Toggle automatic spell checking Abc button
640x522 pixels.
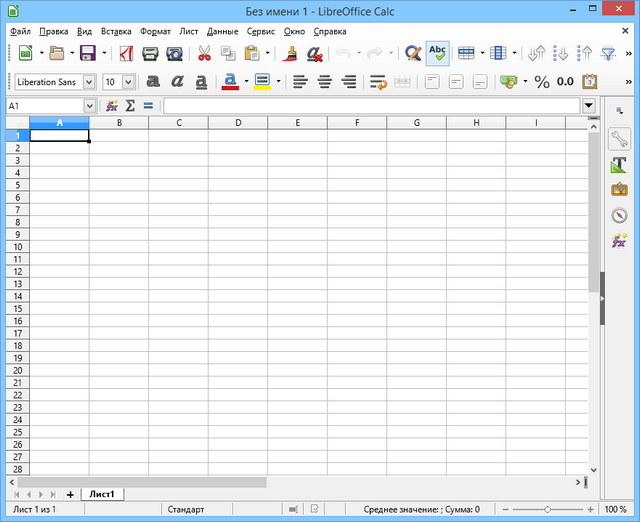coord(437,54)
